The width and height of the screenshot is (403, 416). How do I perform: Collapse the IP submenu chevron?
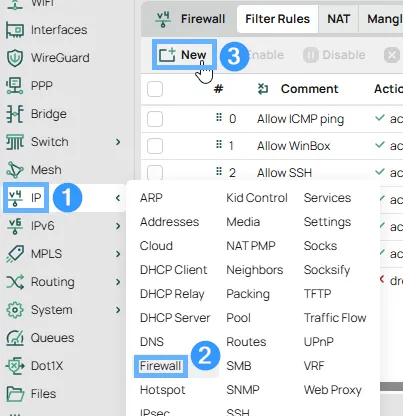[118, 198]
